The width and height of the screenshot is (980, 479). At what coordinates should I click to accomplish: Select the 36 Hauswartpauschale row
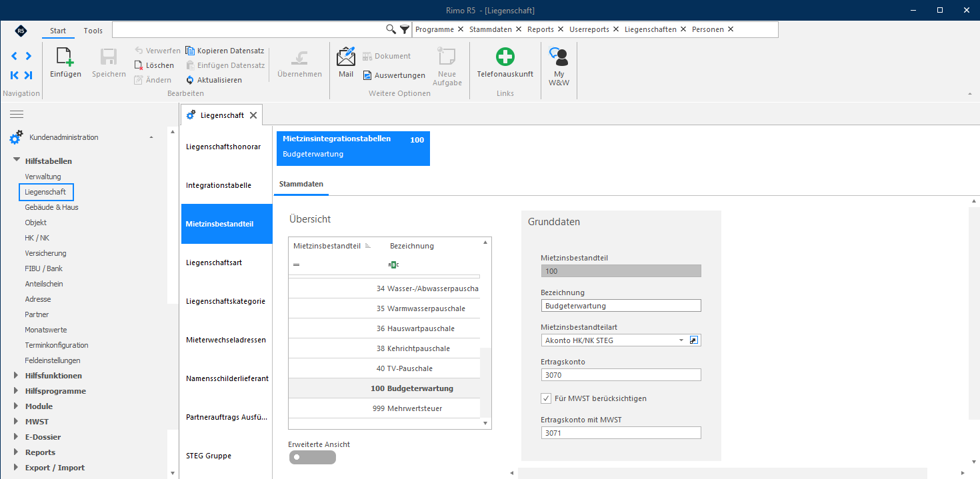tap(384, 328)
